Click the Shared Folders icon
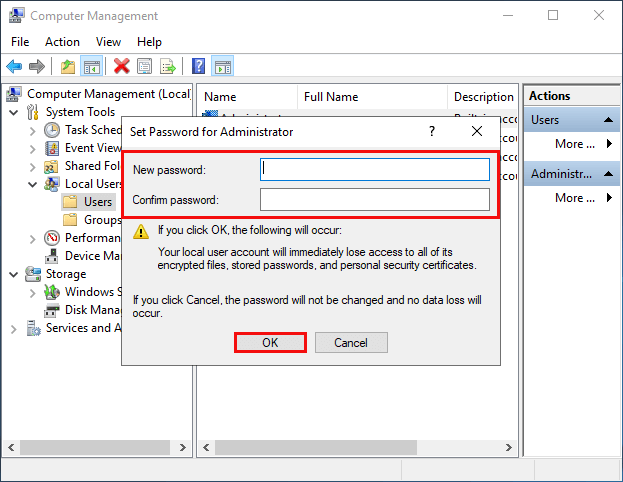This screenshot has height=482, width=623. click(x=52, y=166)
